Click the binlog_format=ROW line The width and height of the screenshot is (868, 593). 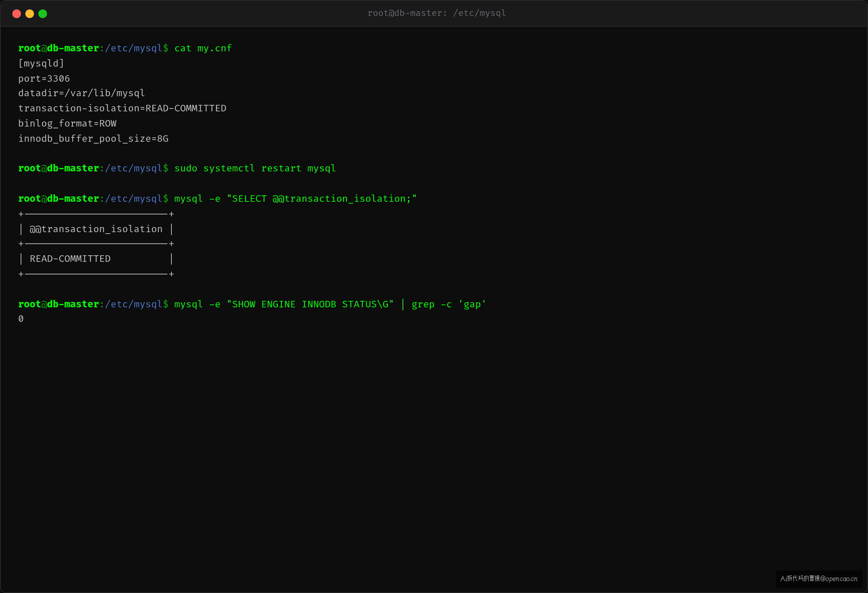click(67, 124)
